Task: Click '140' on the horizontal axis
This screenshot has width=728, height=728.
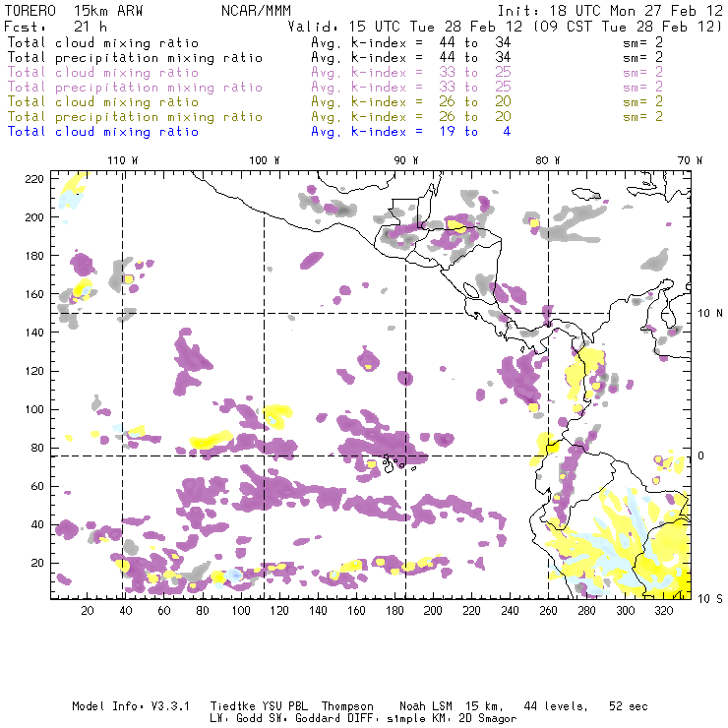Action: (318, 611)
